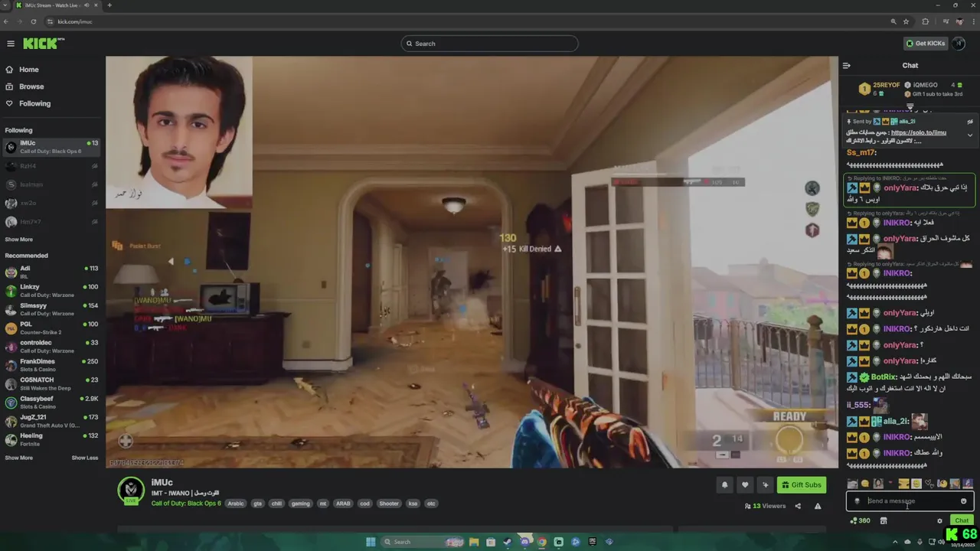The width and height of the screenshot is (980, 551).
Task: Click the KICK logo
Action: 42,44
